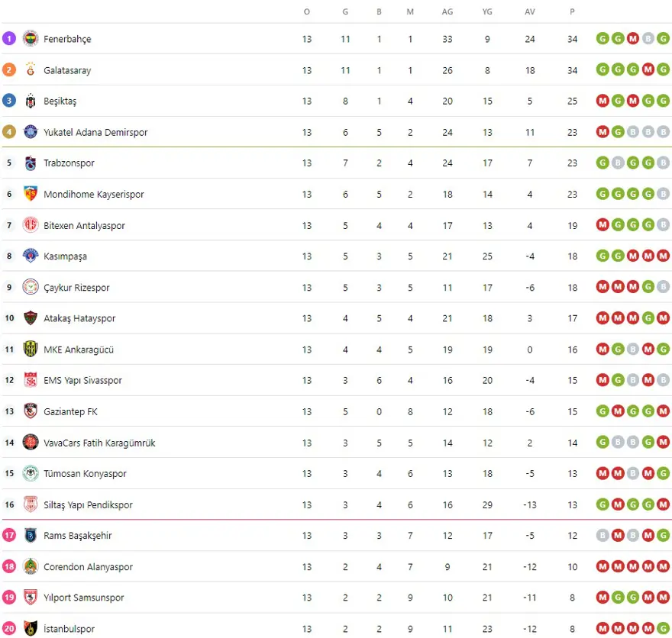Sort standings by the AV goal difference header
Viewport: 672px width, 638px height.
530,11
